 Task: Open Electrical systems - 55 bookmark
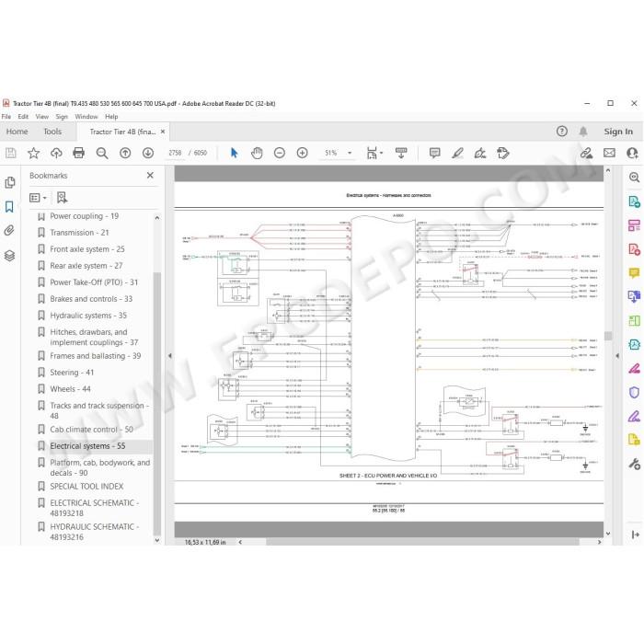click(x=87, y=446)
